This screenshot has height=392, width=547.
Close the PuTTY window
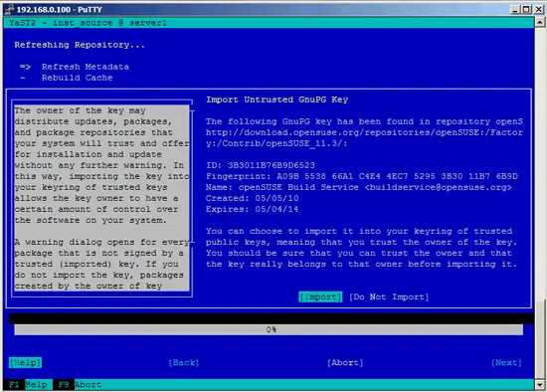coord(539,9)
